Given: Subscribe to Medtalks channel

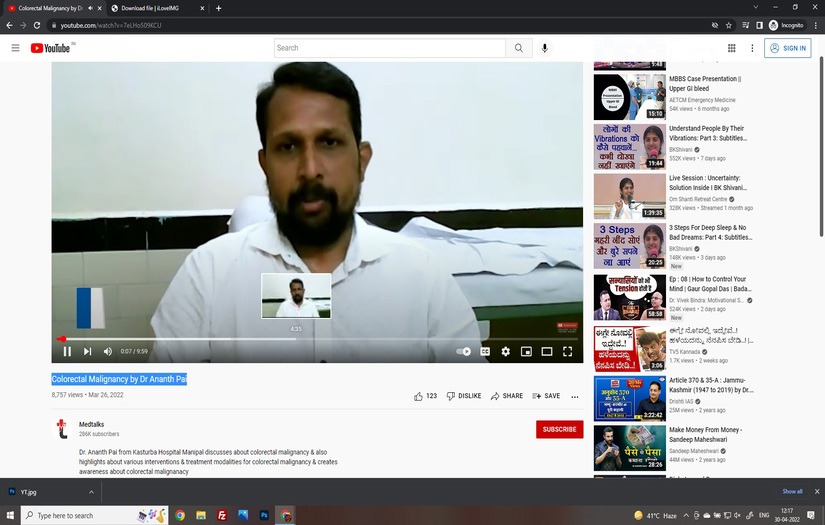Looking at the screenshot, I should (559, 429).
